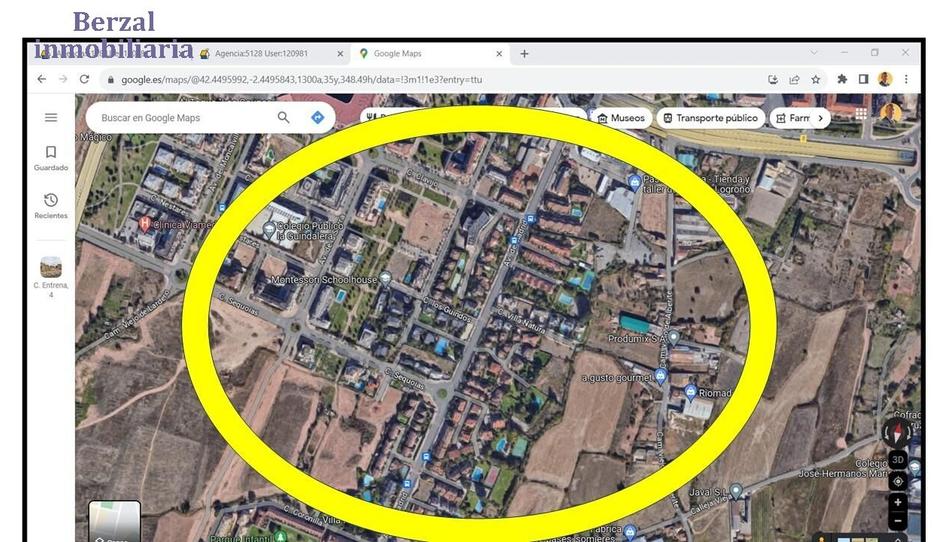Open Recientes history panel
The width and height of the screenshot is (948, 542).
click(51, 205)
